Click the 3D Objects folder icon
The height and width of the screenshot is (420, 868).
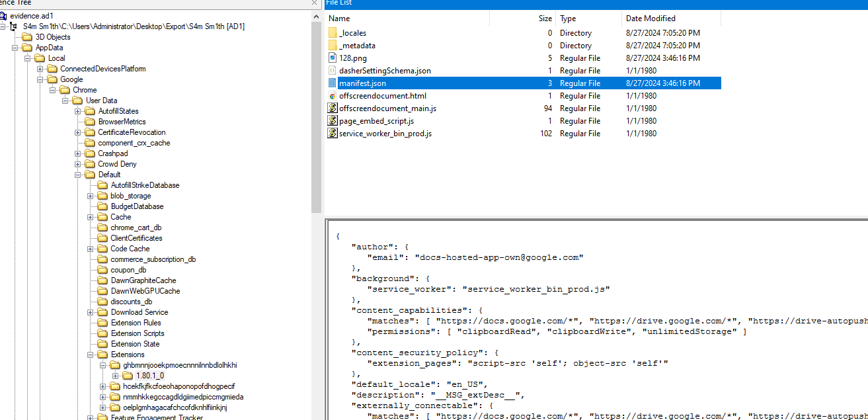click(x=27, y=37)
